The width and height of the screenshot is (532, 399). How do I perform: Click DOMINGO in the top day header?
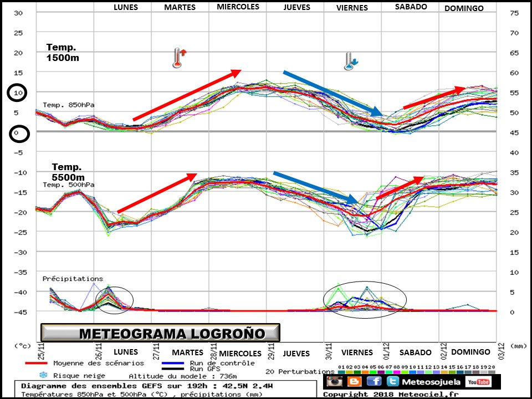[464, 8]
